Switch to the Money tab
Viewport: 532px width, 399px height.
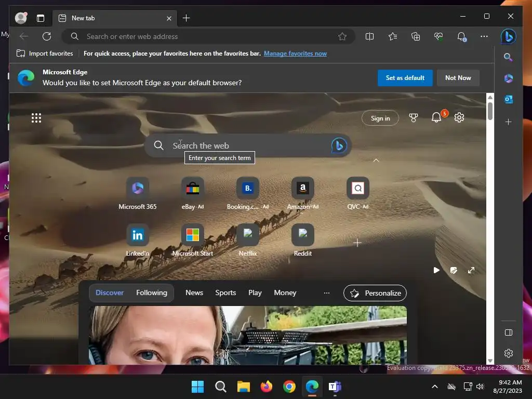285,292
